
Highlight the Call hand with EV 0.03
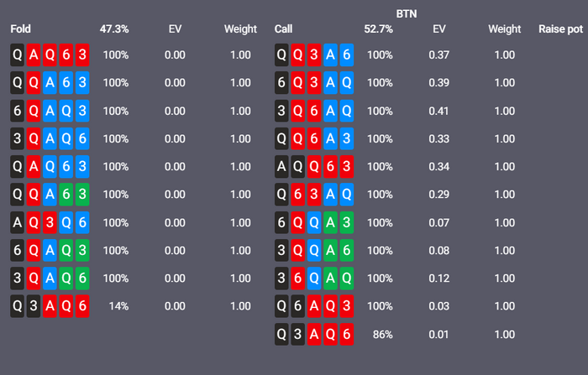point(314,306)
